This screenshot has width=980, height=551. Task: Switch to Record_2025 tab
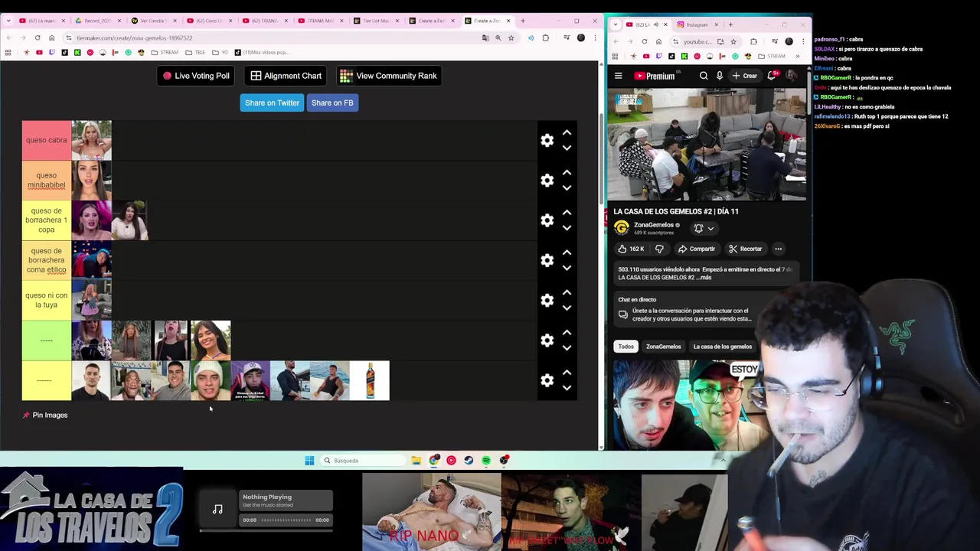(x=96, y=21)
